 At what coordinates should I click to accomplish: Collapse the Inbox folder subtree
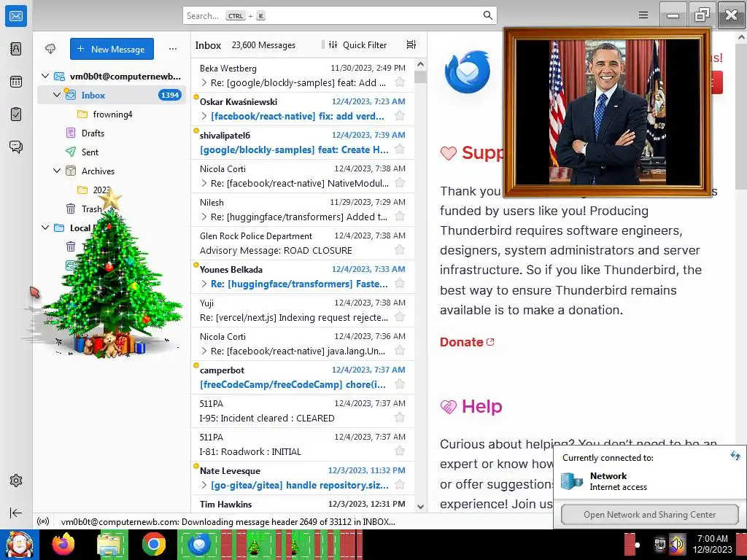click(57, 95)
